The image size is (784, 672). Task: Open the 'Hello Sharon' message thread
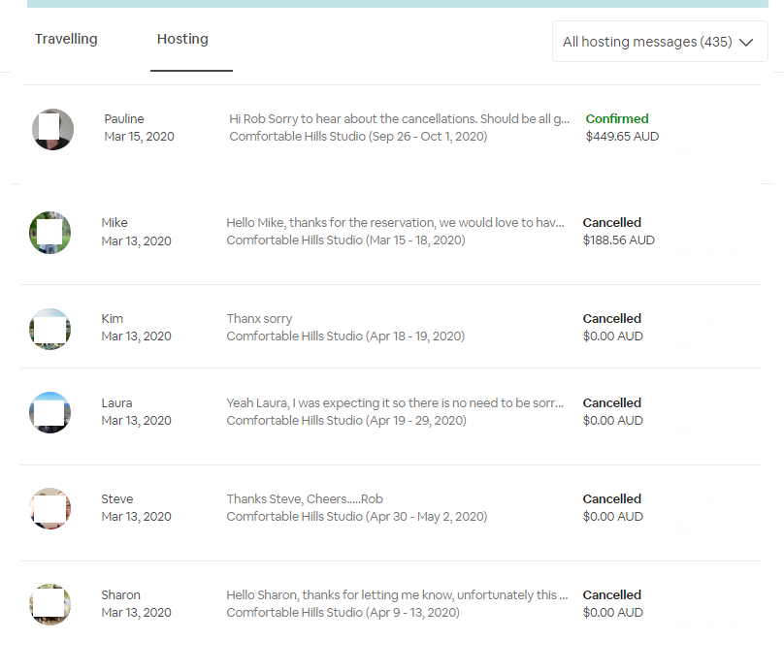[x=397, y=595]
